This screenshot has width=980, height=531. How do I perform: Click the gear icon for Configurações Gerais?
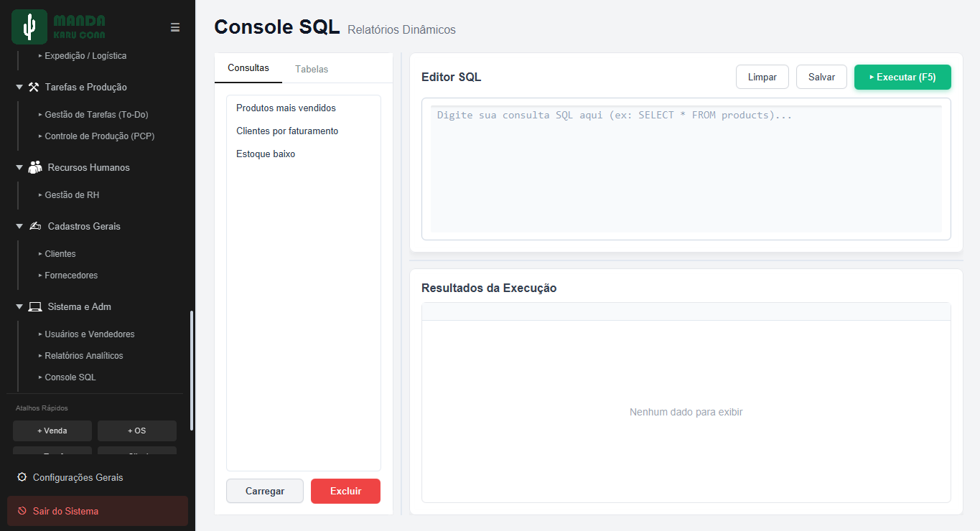tap(22, 477)
